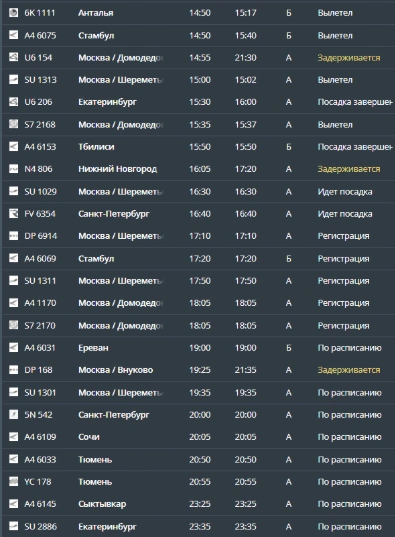Screen dimensions: 395x537
Task: Click the airline icon for A4 6109
Action: click(x=13, y=437)
